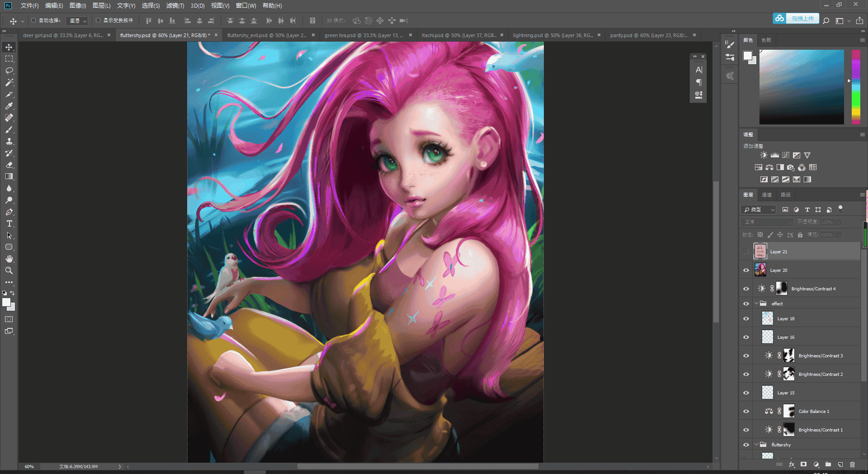The height and width of the screenshot is (474, 868).
Task: Click the search icon in options bar
Action: [826, 21]
